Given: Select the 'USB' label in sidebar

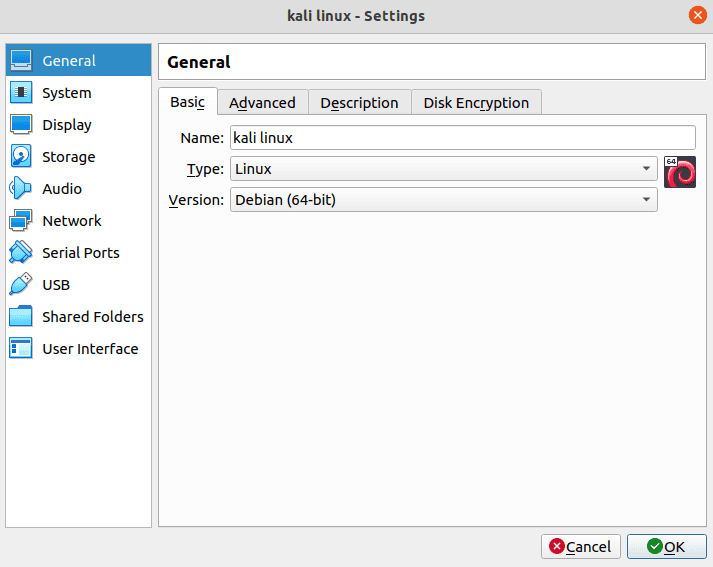Looking at the screenshot, I should point(56,285).
